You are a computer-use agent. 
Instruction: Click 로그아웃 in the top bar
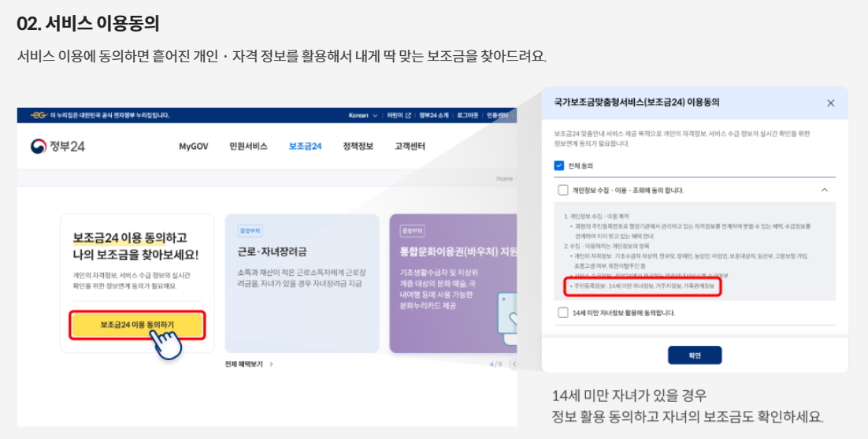coord(468,115)
